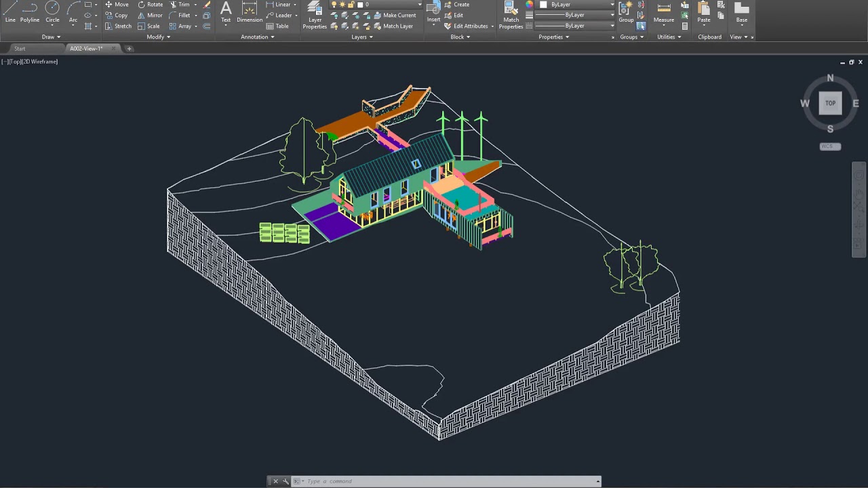Click the Copy tool

click(x=117, y=15)
